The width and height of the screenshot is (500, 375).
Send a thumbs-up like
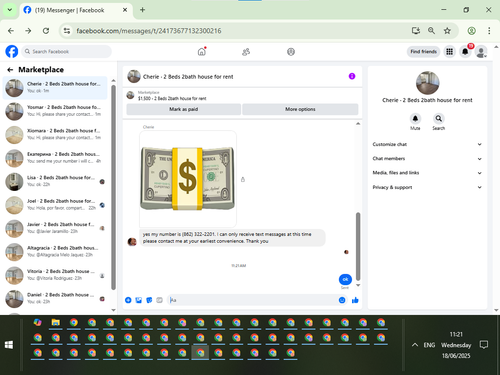click(355, 300)
